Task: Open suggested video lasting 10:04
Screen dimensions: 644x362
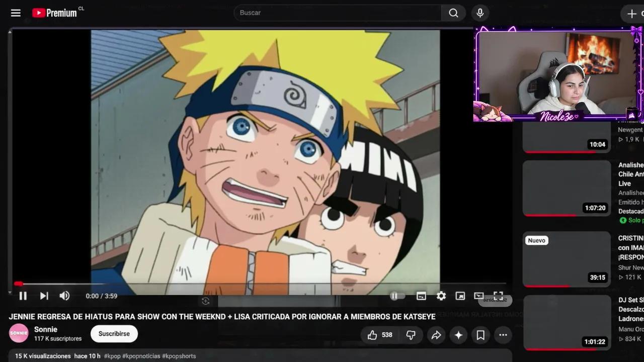Action: pyautogui.click(x=567, y=137)
